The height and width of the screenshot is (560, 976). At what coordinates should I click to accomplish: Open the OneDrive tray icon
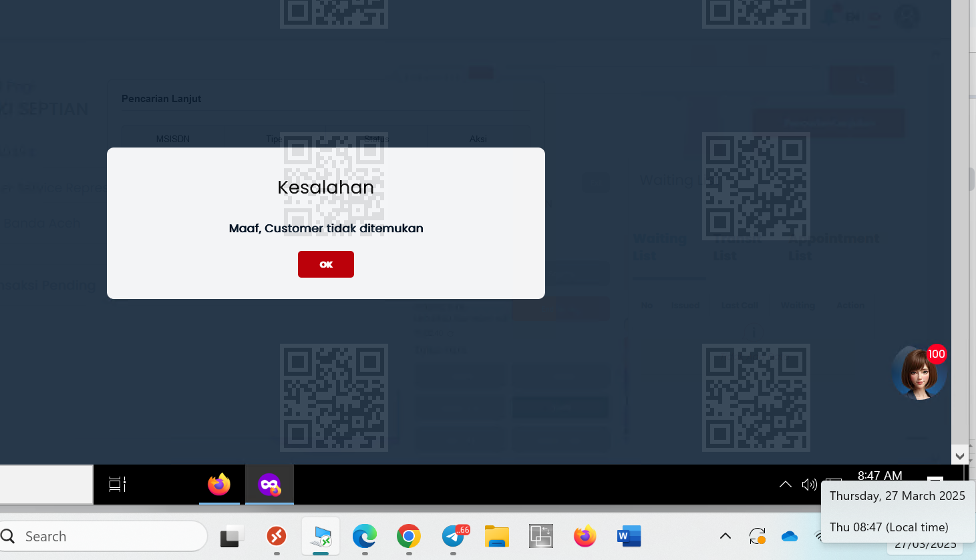click(790, 536)
